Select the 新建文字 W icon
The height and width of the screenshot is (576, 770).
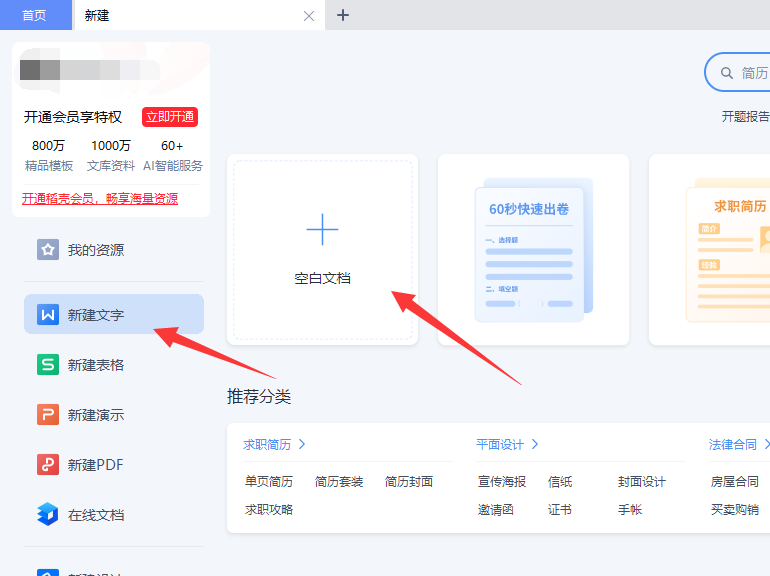48,314
